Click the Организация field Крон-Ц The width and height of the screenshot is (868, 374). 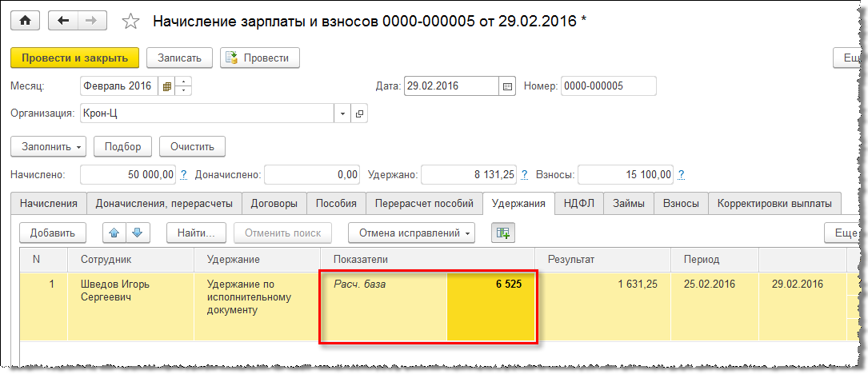(x=207, y=114)
